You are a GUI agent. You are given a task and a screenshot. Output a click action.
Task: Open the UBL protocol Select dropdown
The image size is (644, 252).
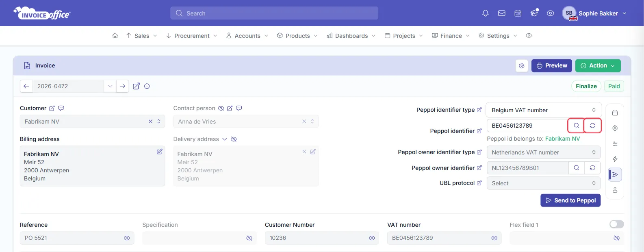544,183
